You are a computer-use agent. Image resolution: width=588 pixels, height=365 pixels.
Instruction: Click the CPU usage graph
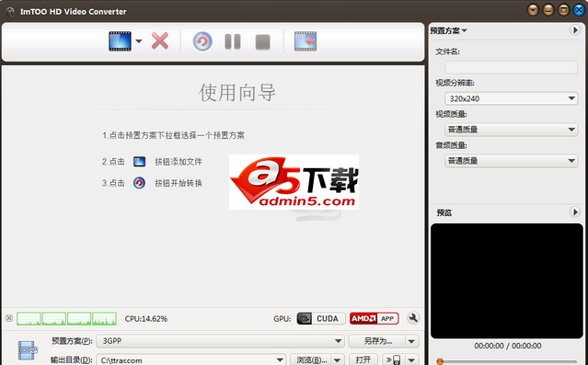click(x=66, y=318)
